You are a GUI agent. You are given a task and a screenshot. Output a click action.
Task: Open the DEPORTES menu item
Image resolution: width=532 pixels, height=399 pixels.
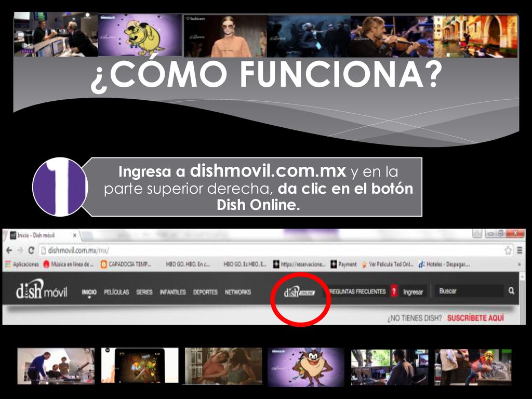pyautogui.click(x=205, y=292)
